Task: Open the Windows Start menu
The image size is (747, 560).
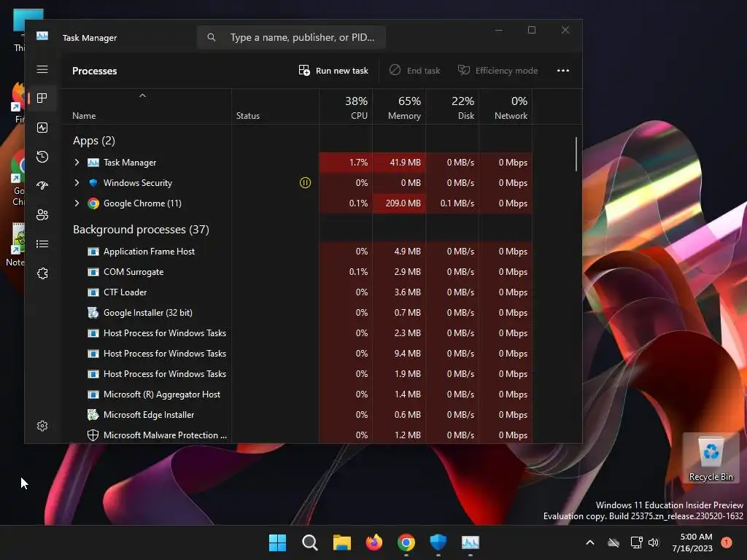Action: (278, 542)
